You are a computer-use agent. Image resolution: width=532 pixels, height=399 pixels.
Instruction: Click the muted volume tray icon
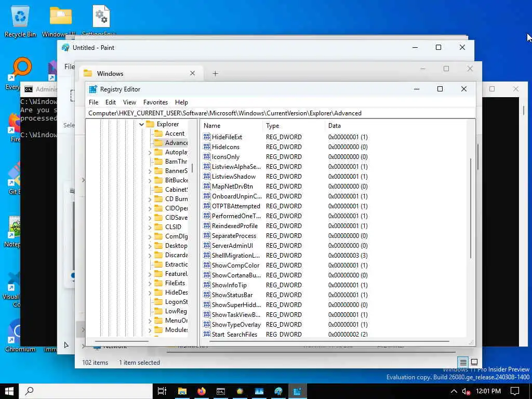pyautogui.click(x=466, y=391)
